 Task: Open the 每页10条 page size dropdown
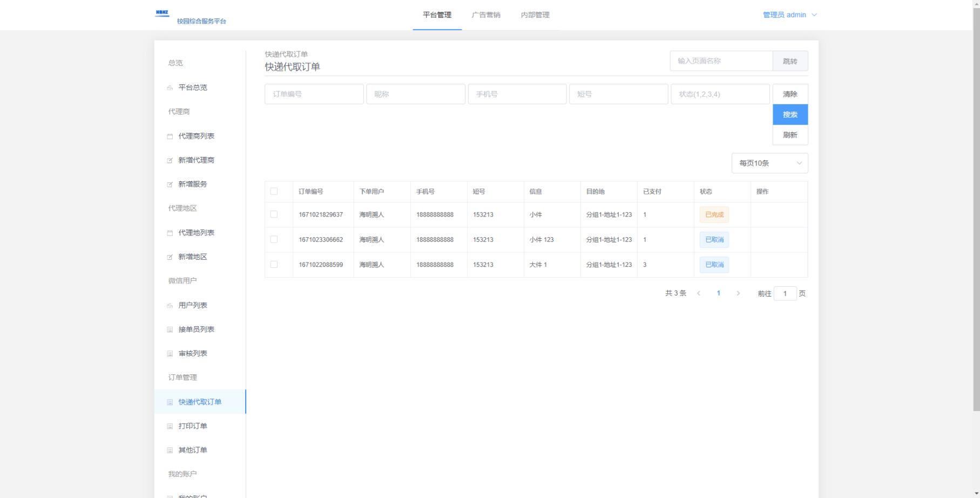point(769,163)
